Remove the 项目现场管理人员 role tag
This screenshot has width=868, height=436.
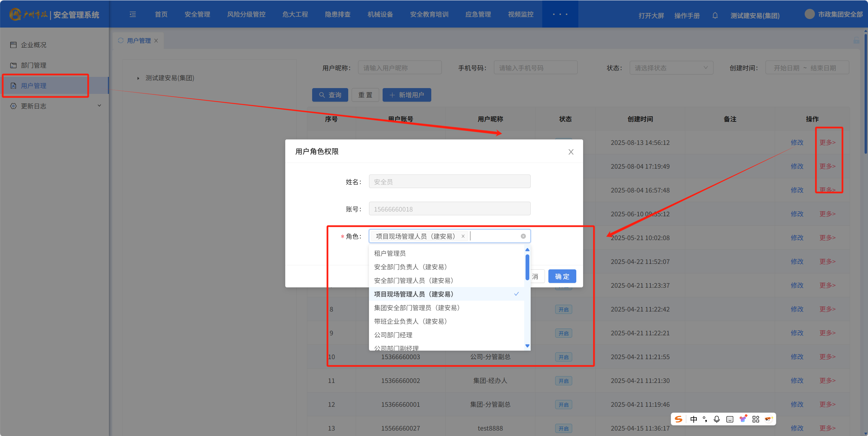[463, 236]
